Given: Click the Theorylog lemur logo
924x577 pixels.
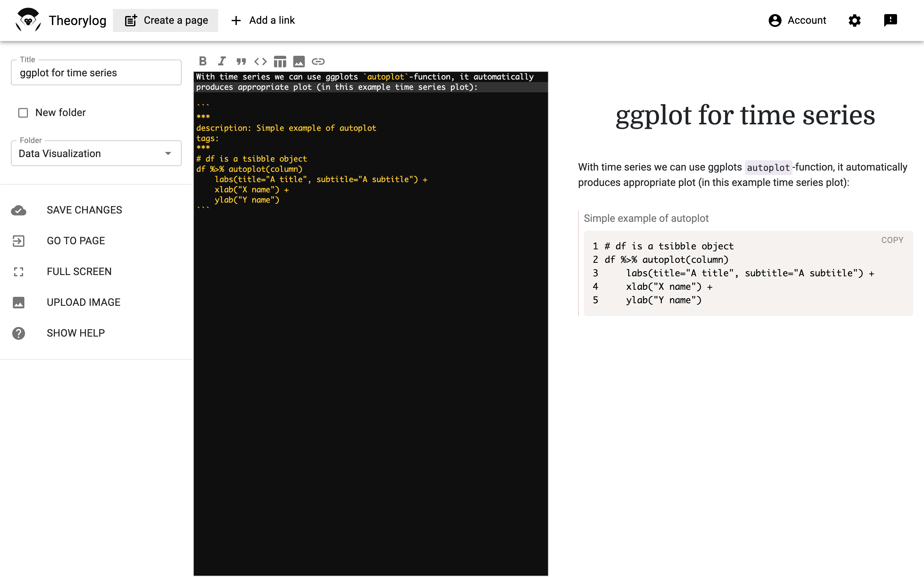Looking at the screenshot, I should point(28,20).
